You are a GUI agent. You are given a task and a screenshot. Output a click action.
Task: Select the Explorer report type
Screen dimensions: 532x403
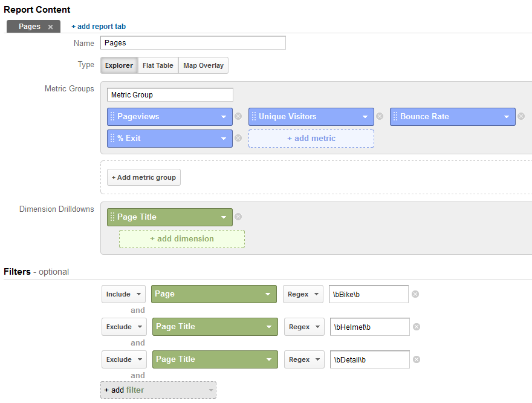pyautogui.click(x=119, y=65)
